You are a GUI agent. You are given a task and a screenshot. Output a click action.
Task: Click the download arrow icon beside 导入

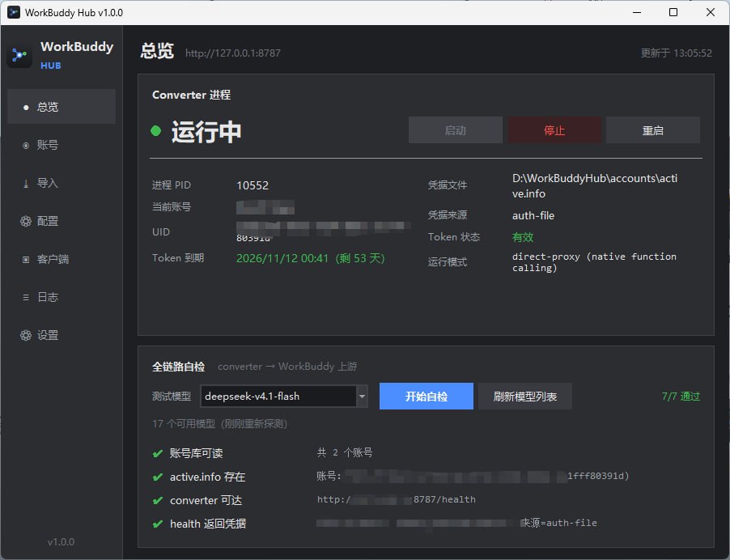[26, 184]
